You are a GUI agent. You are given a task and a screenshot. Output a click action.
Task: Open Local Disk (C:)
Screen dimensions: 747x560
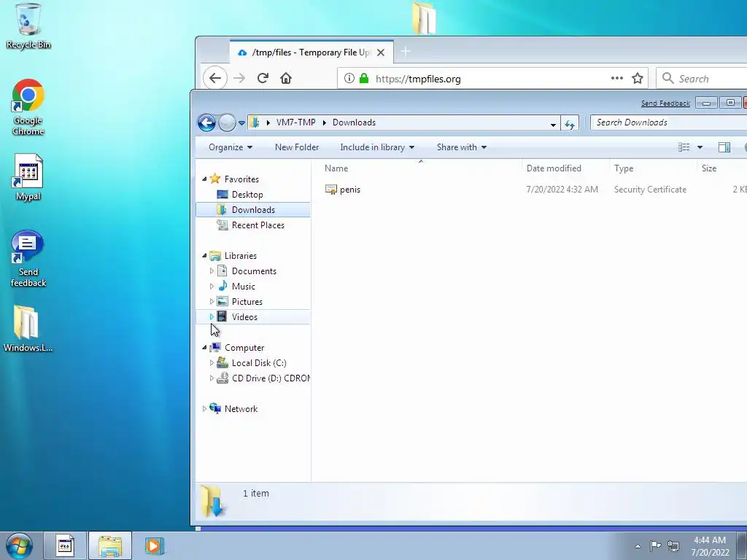point(259,363)
